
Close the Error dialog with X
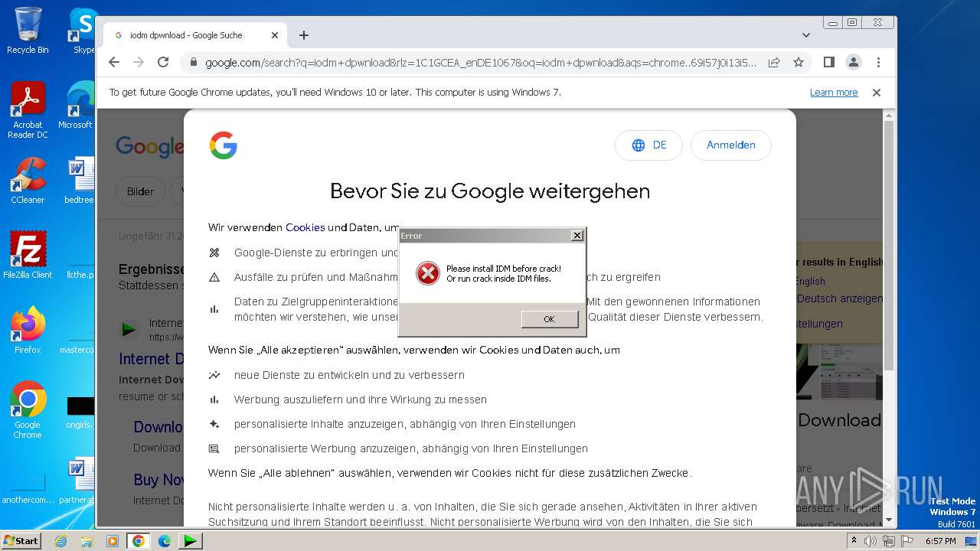coord(577,236)
